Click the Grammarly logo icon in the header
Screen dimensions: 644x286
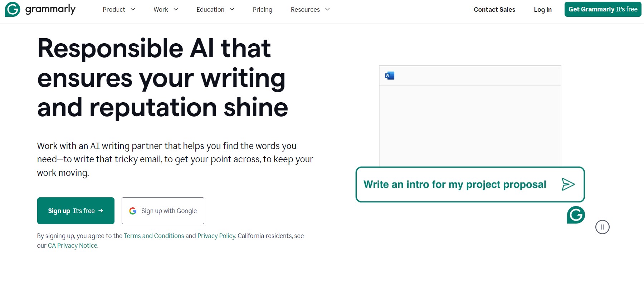tap(12, 9)
